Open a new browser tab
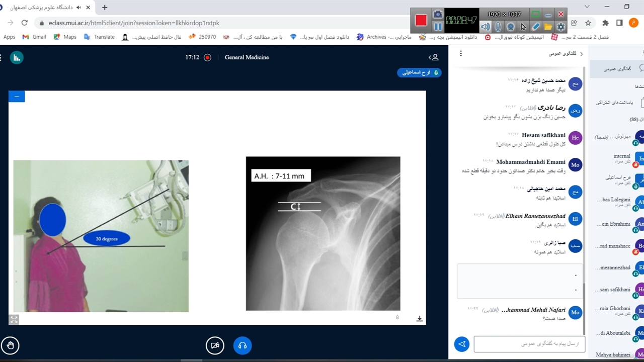 tap(105, 8)
